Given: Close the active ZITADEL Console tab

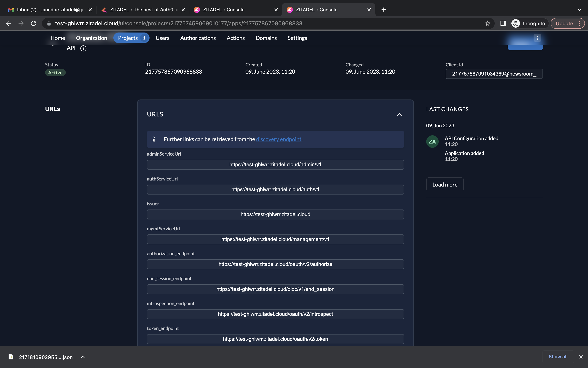Looking at the screenshot, I should tap(369, 10).
